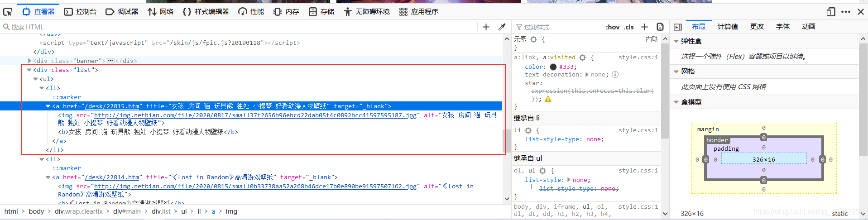Click the warning icon on expression rule
868x220 pixels.
548,99
